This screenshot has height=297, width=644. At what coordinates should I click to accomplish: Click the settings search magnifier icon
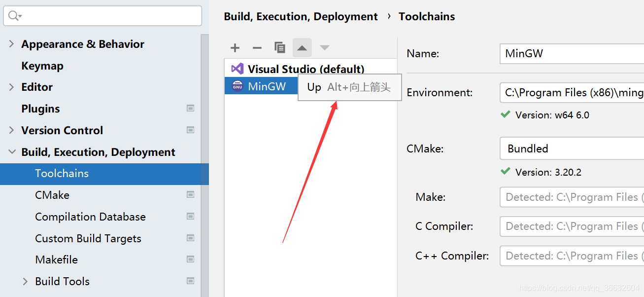click(14, 16)
